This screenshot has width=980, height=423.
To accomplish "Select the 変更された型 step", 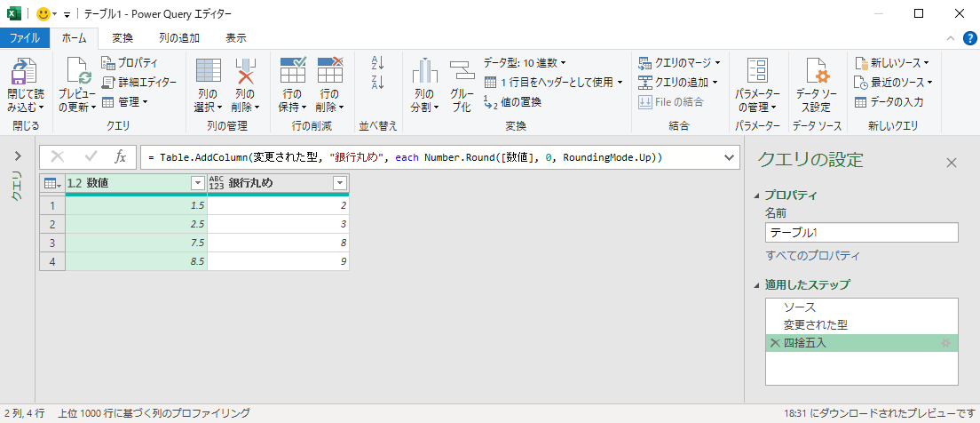I will 861,324.
